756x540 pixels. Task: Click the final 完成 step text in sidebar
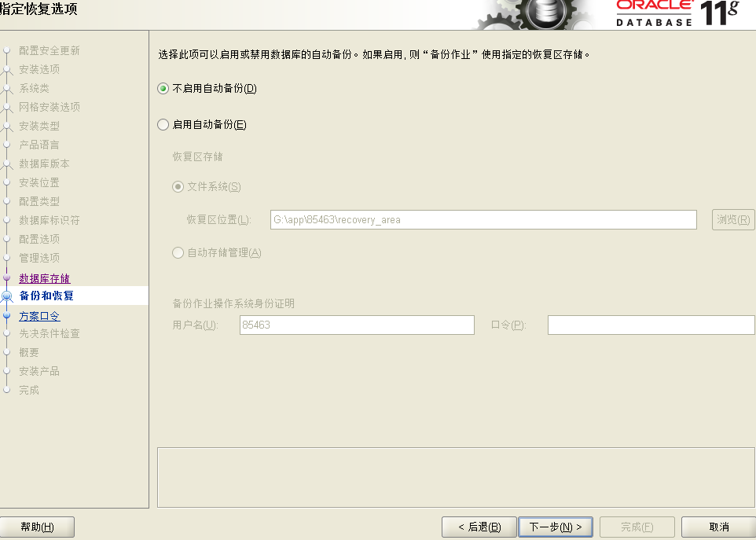tap(29, 390)
